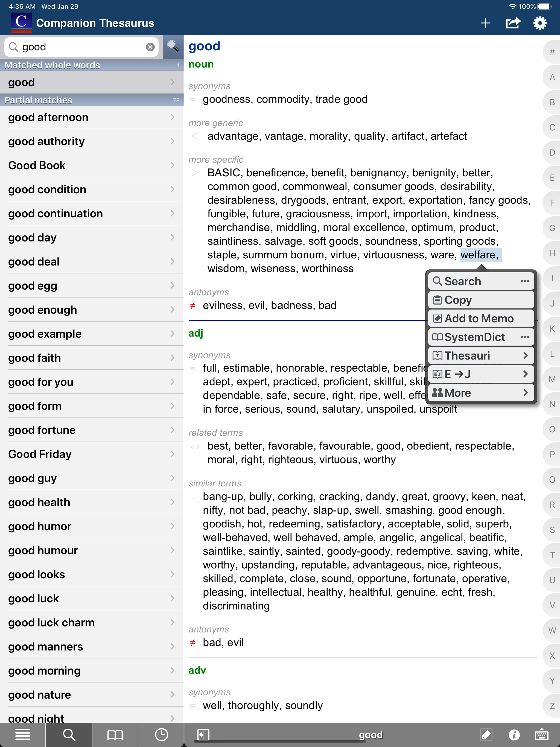Clear the search field text
The height and width of the screenshot is (747, 560).
pos(150,47)
